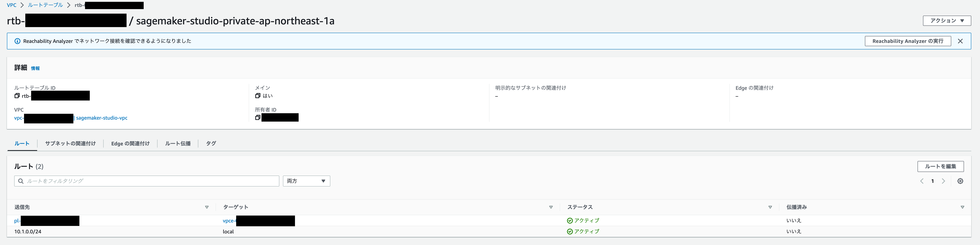Sort routes by ステータス column arrow
This screenshot has width=980, height=245.
(x=770, y=207)
